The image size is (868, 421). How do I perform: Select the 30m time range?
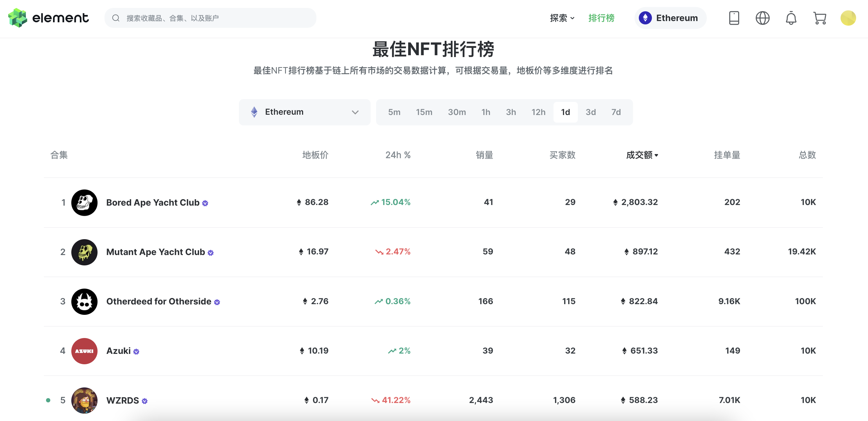click(457, 112)
